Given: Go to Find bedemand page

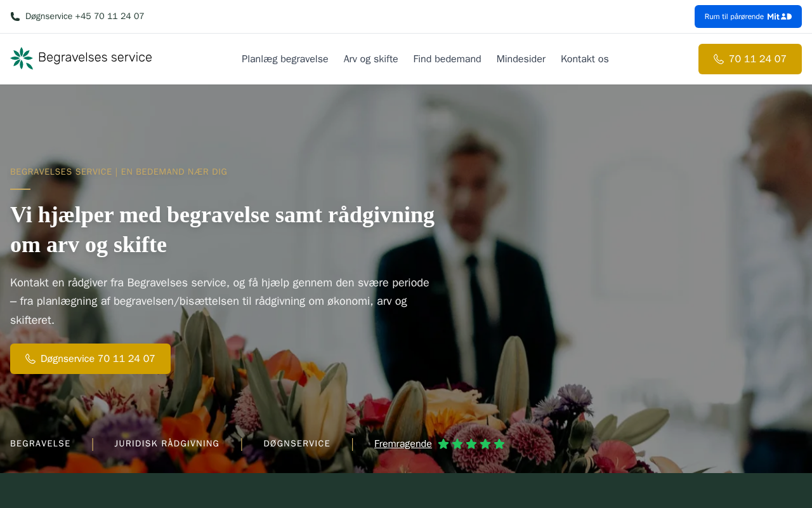Looking at the screenshot, I should tap(447, 59).
